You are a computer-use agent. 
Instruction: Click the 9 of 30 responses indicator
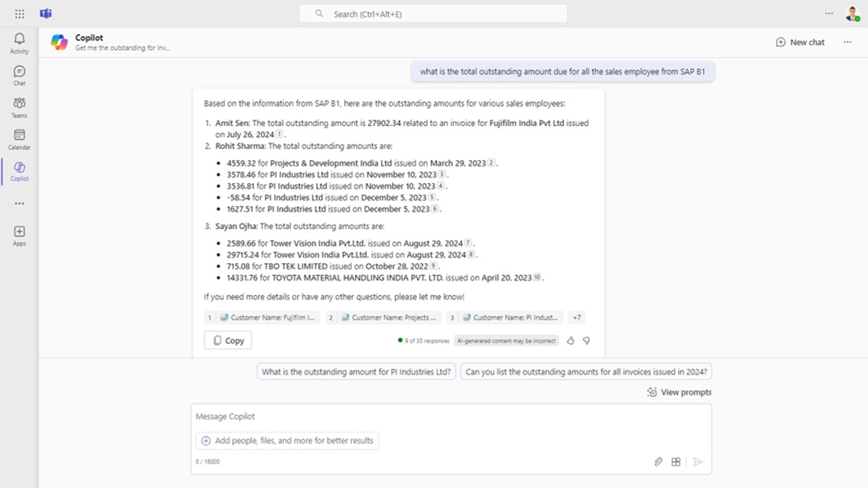[x=424, y=341]
